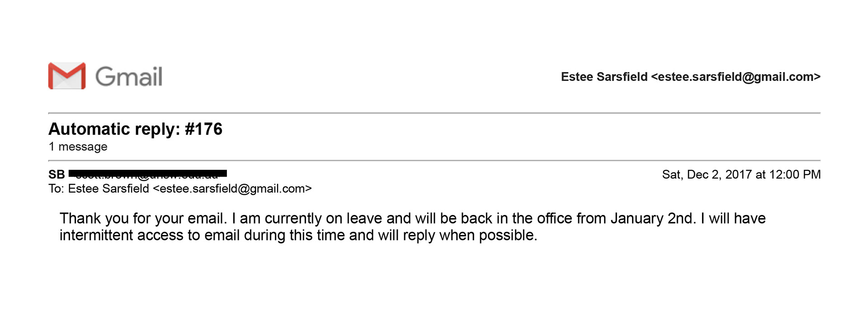Click the To: label on recipient line
This screenshot has width=868, height=333.
57,188
